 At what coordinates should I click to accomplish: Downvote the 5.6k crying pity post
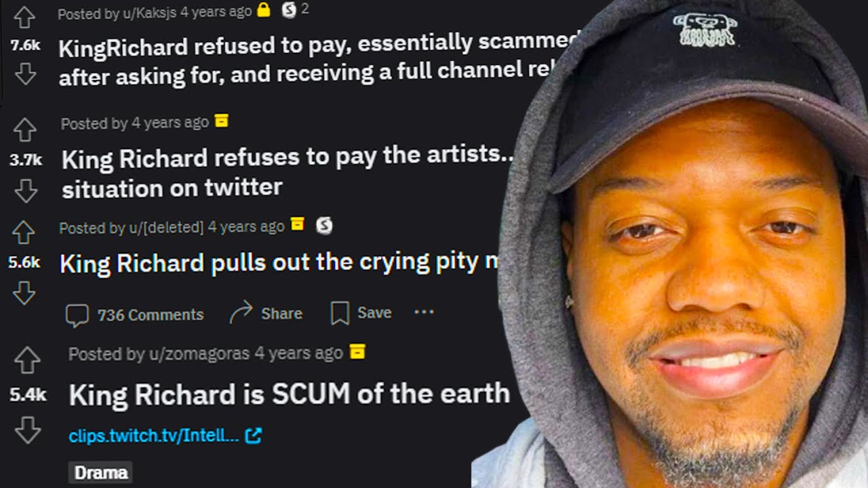(x=24, y=293)
